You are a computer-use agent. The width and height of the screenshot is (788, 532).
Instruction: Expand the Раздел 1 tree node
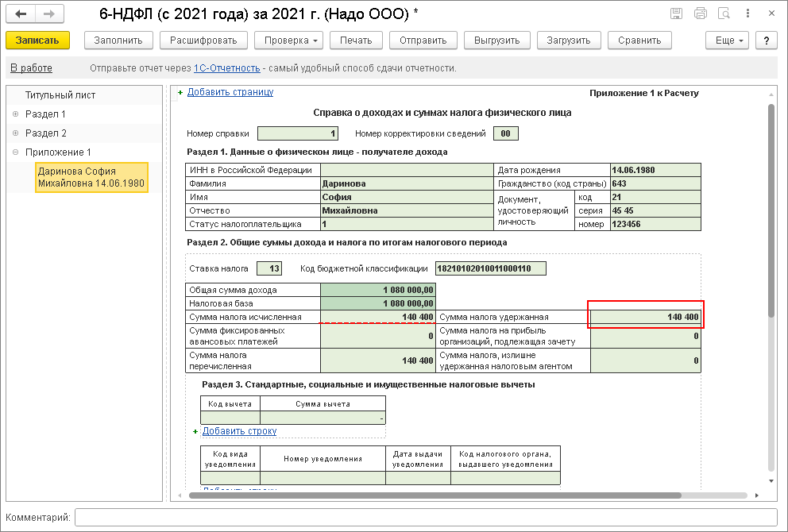coord(15,114)
